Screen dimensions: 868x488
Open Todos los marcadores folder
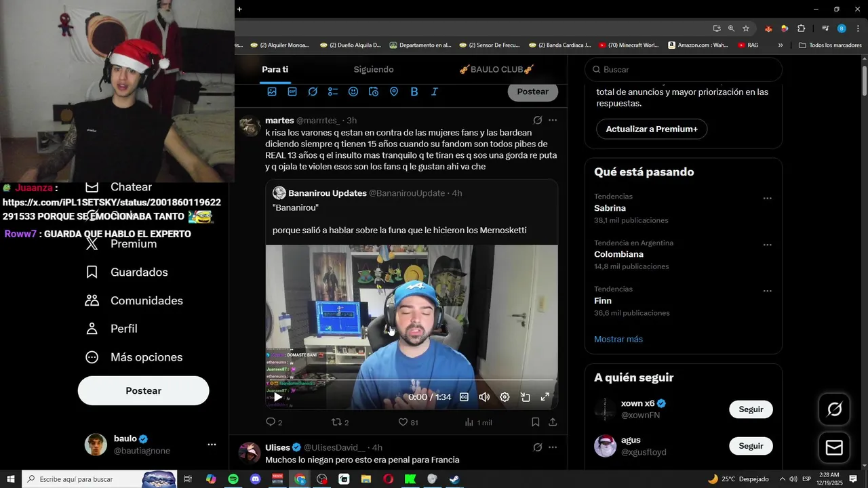coord(830,45)
